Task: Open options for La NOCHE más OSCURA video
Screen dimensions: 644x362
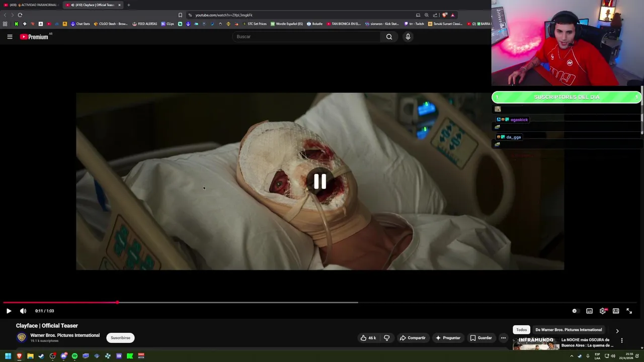Action: [x=621, y=341]
